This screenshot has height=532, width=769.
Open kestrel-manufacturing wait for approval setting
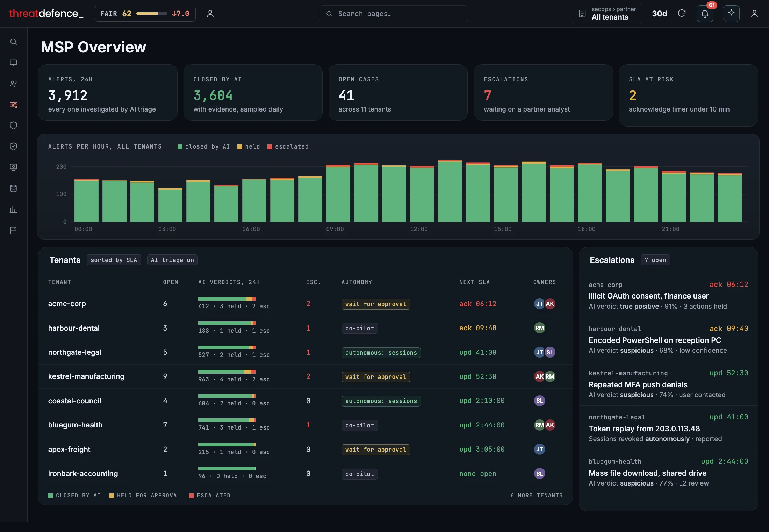376,377
